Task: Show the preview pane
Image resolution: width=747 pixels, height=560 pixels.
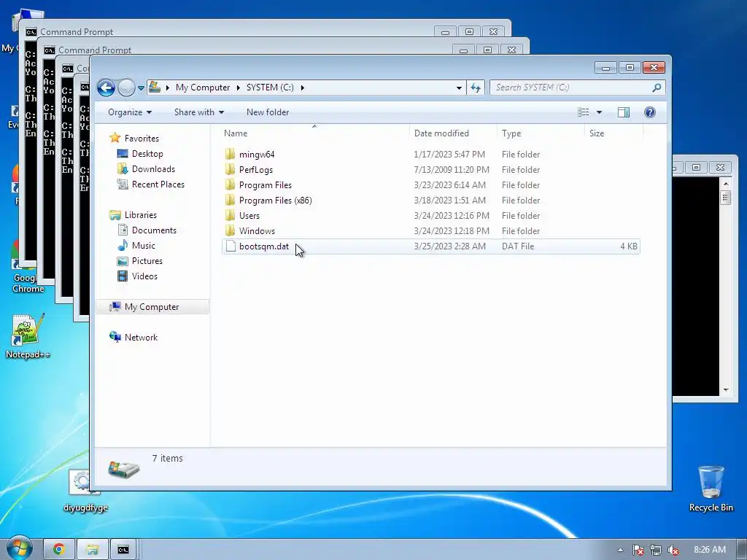Action: 624,112
